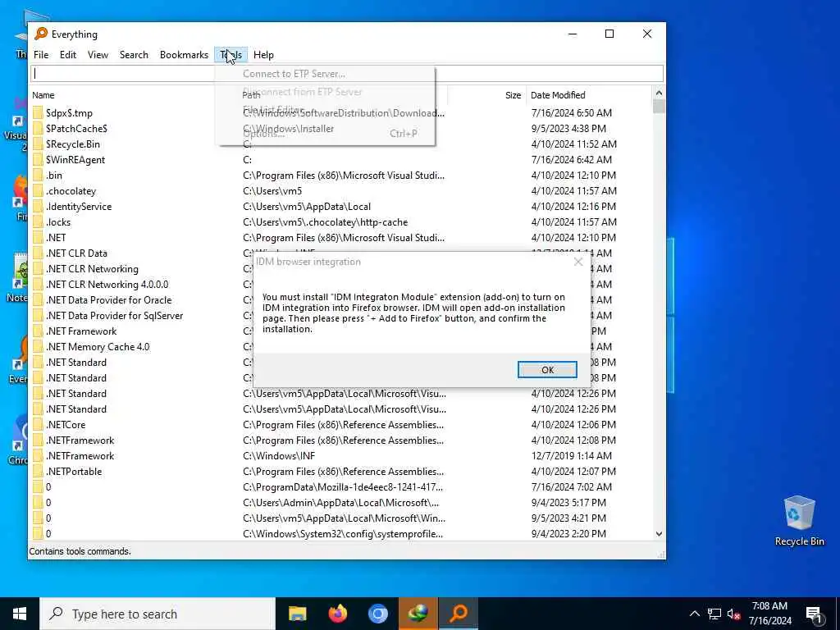
Task: Open the Search menu
Action: [134, 55]
